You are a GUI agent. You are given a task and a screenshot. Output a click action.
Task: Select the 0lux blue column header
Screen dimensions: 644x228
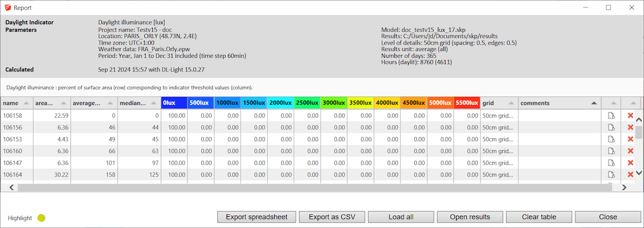(174, 102)
